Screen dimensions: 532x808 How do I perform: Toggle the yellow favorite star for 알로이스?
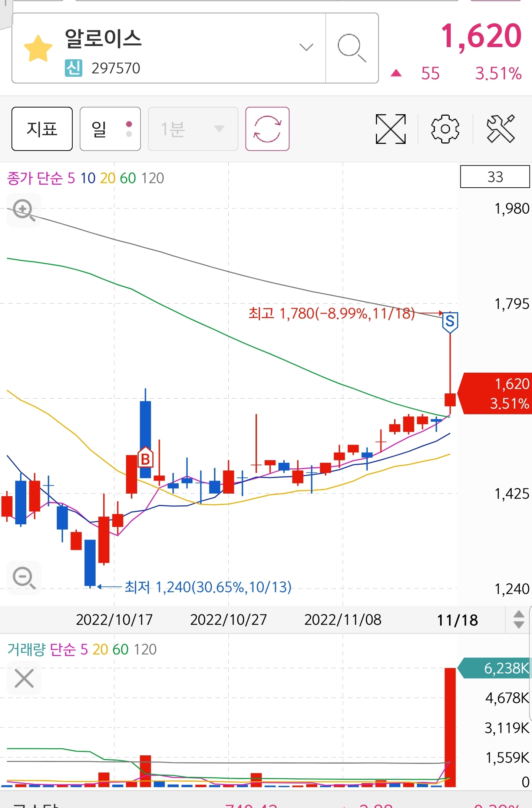point(38,48)
